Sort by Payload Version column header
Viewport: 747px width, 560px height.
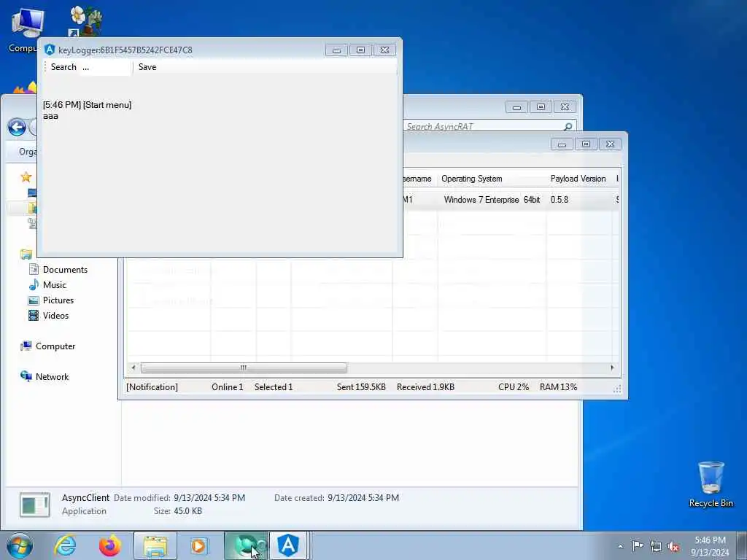pyautogui.click(x=578, y=179)
